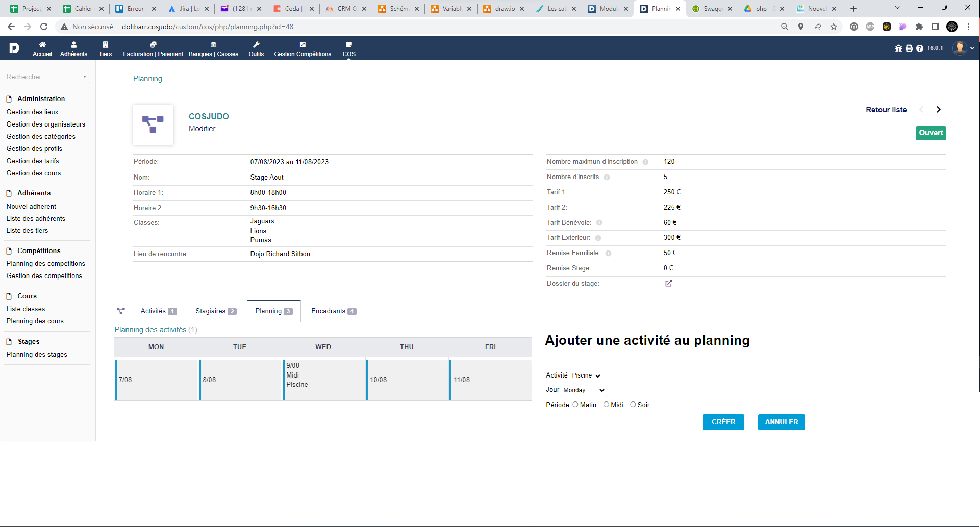Select the Midi period radio button

coord(606,405)
